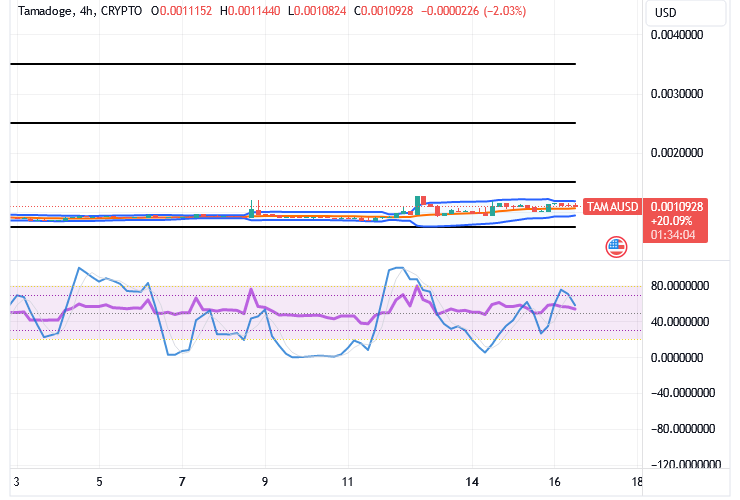Click the TAMAUSD price label tag
The image size is (740, 500).
pos(612,207)
